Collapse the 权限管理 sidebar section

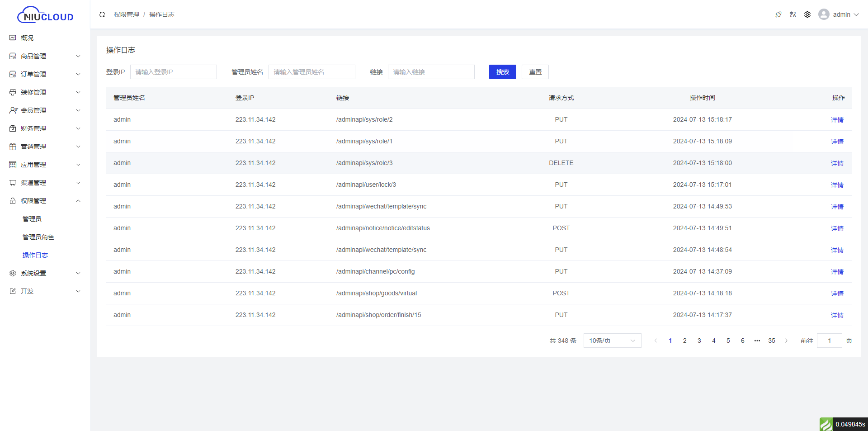(x=45, y=201)
